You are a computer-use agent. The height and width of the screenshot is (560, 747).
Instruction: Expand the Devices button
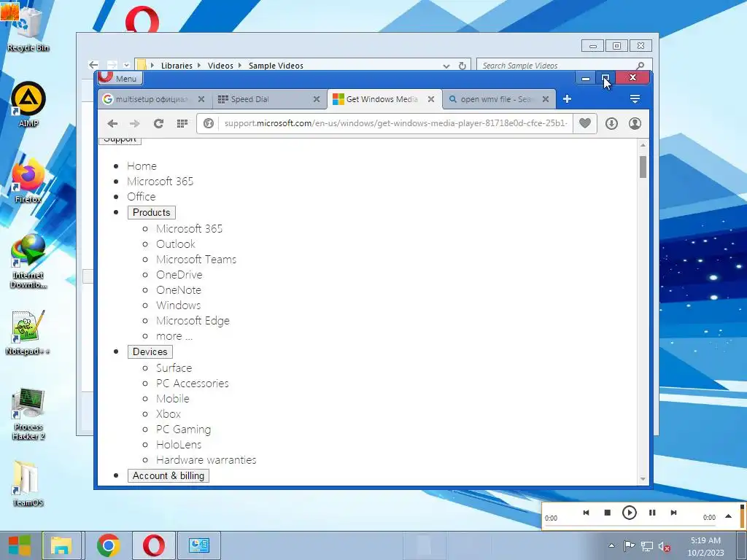coord(150,352)
